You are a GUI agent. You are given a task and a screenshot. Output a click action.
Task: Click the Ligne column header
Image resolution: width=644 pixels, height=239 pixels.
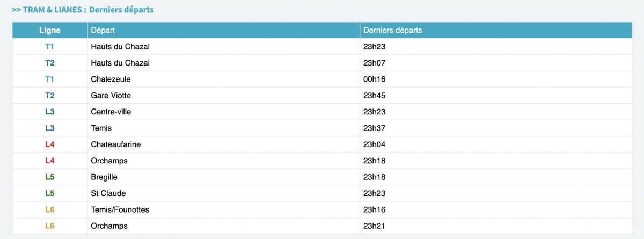pos(50,30)
